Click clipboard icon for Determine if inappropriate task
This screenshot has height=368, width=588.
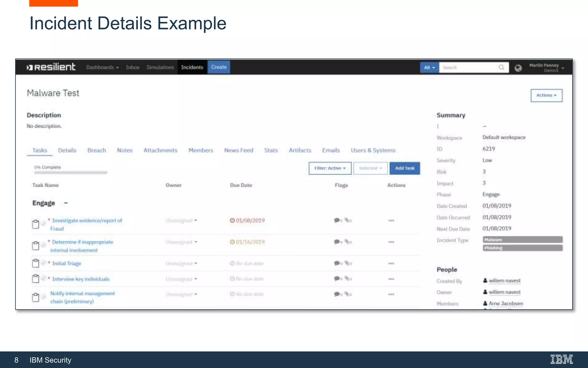coord(35,246)
